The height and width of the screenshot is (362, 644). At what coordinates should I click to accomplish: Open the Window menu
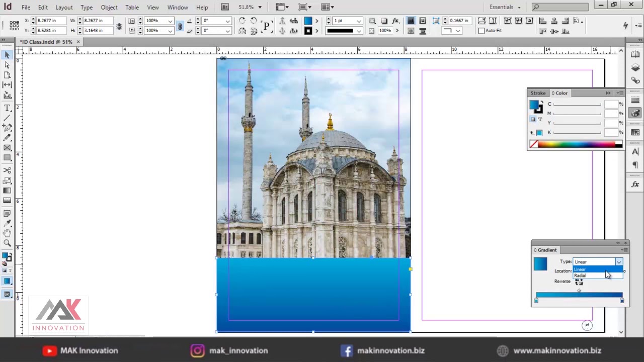tap(178, 8)
